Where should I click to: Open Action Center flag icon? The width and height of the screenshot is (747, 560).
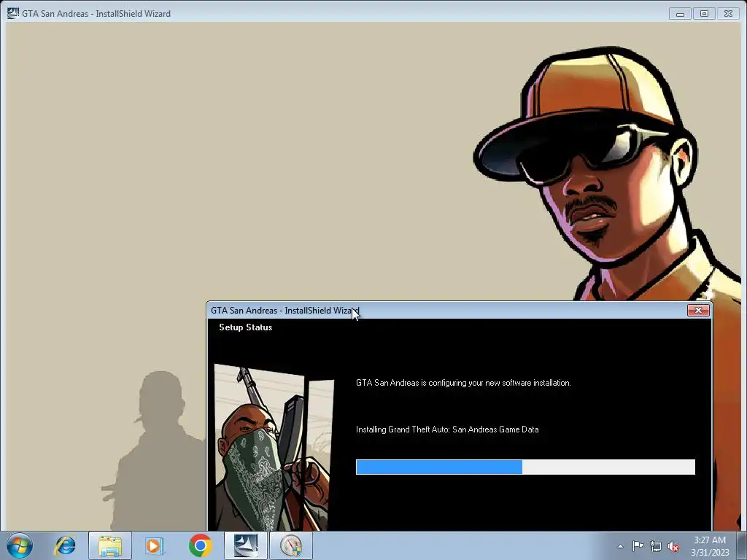(638, 546)
